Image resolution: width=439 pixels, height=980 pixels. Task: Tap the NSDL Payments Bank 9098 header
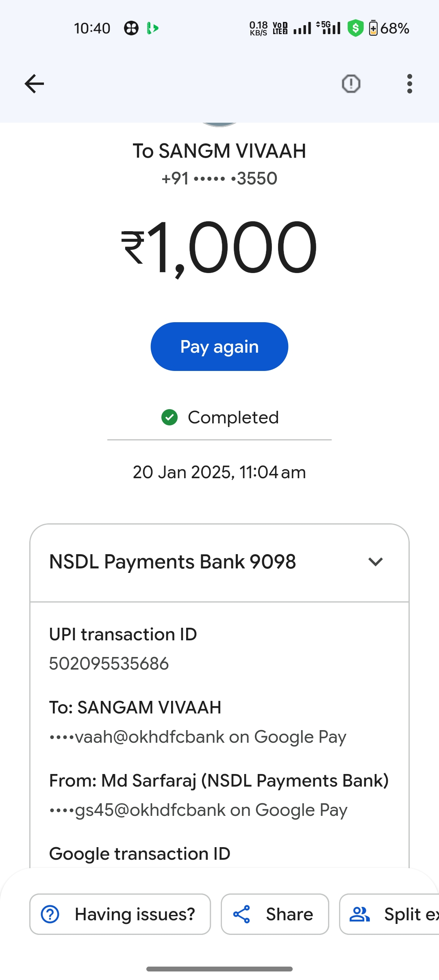[219, 562]
